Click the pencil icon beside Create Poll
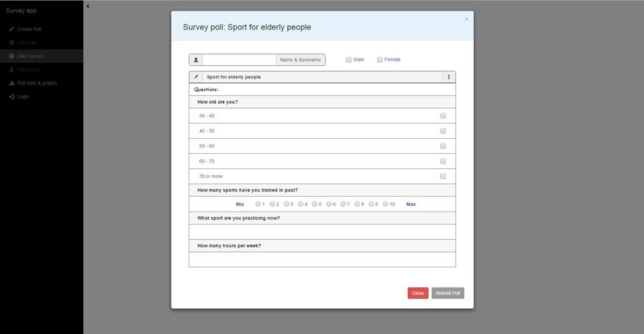 coord(11,29)
